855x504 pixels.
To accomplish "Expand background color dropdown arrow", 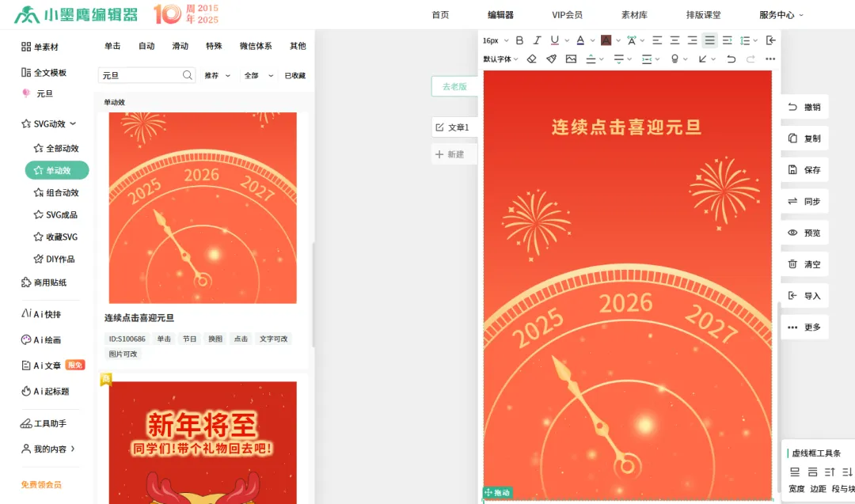I will (618, 41).
